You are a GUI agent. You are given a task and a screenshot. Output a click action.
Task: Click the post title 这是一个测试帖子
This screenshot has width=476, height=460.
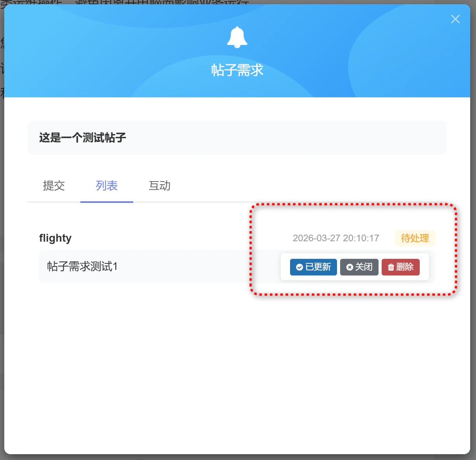(83, 138)
